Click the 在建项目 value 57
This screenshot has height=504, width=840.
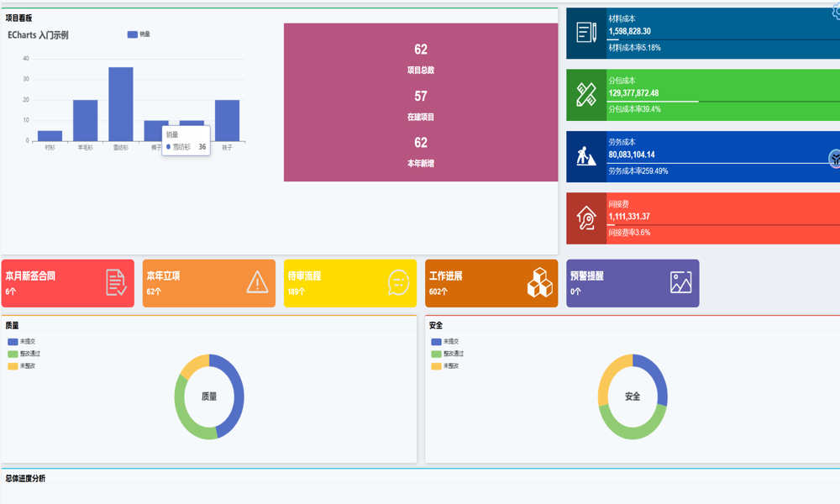(421, 97)
